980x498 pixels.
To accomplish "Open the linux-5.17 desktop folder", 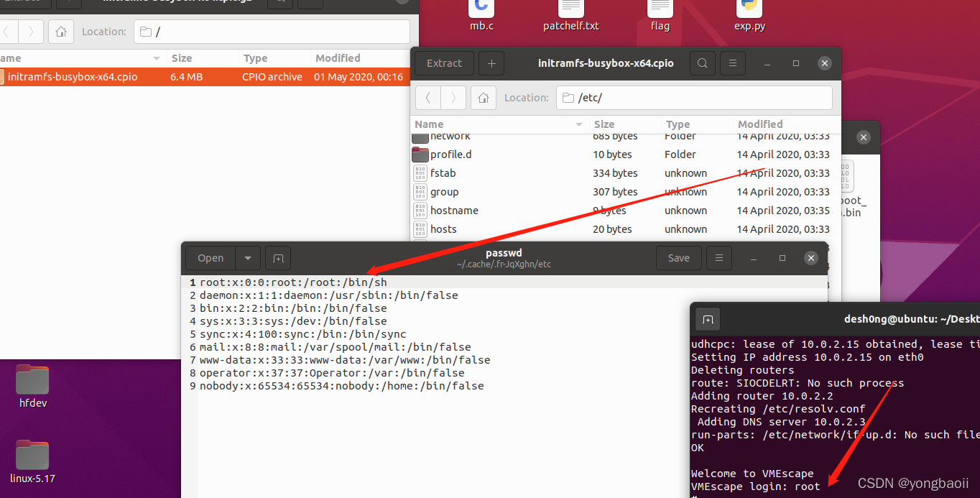I will pyautogui.click(x=33, y=461).
